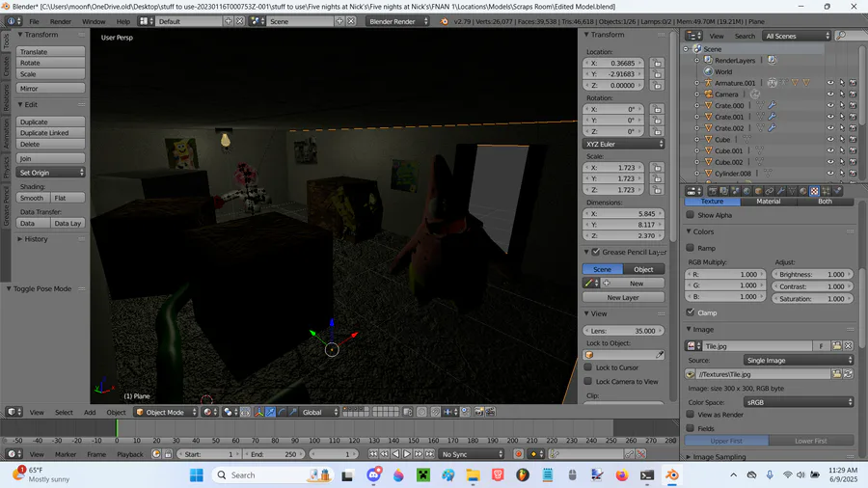Select the scale manipulator button in viewport header
Viewport: 868px width, 488px height.
pyautogui.click(x=293, y=412)
